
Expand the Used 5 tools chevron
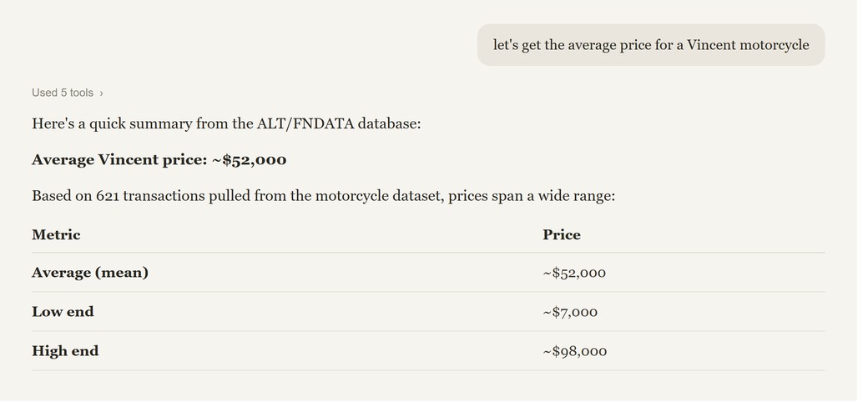tap(101, 93)
